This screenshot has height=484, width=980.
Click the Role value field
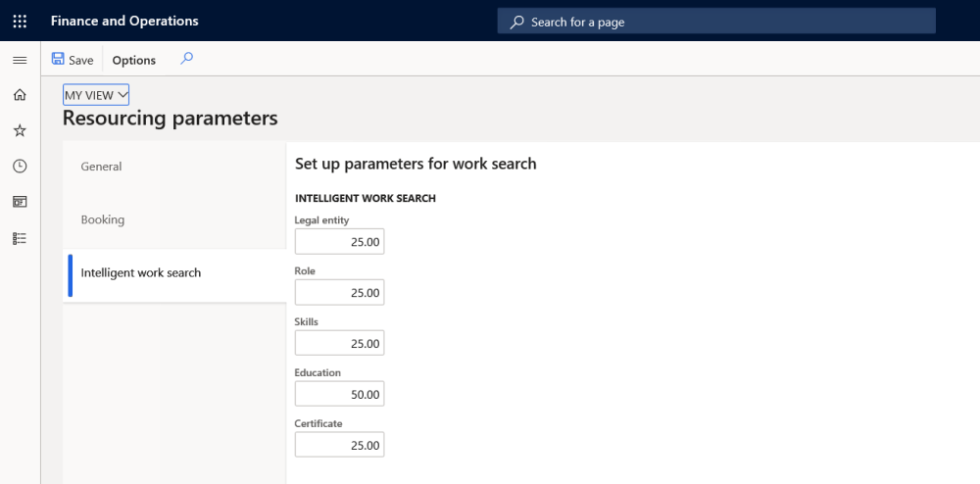click(339, 292)
